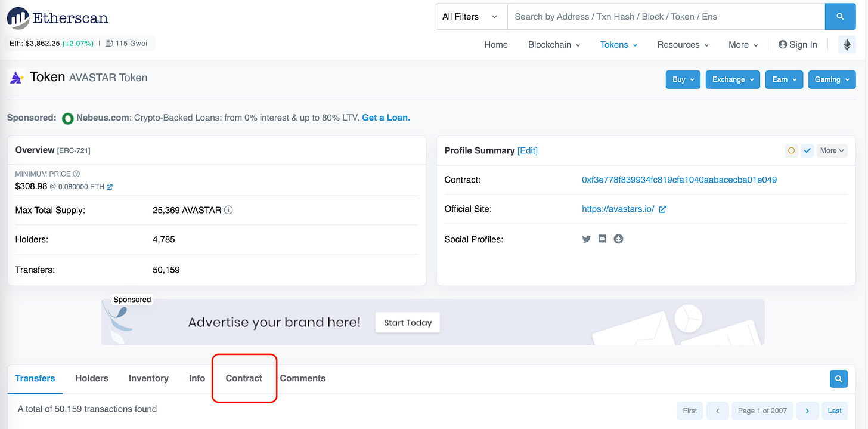Switch to the Comments tab

click(x=303, y=378)
